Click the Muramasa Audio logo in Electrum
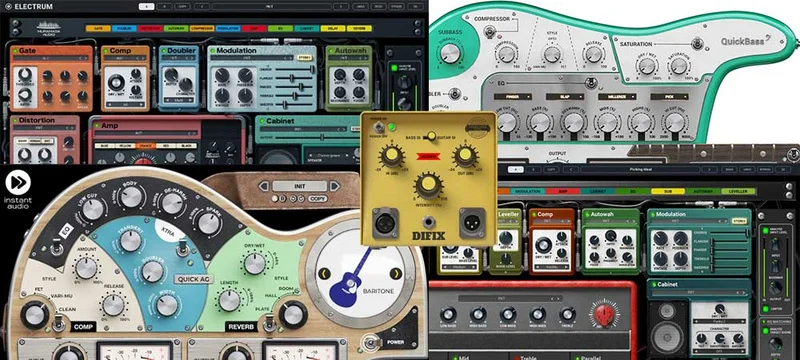The width and height of the screenshot is (800, 360). 48,28
